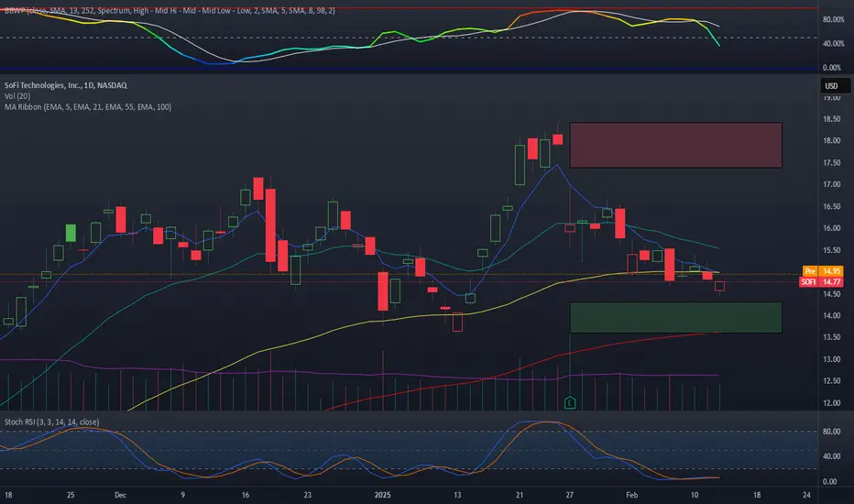Click the 16.00 price axis label

[832, 228]
